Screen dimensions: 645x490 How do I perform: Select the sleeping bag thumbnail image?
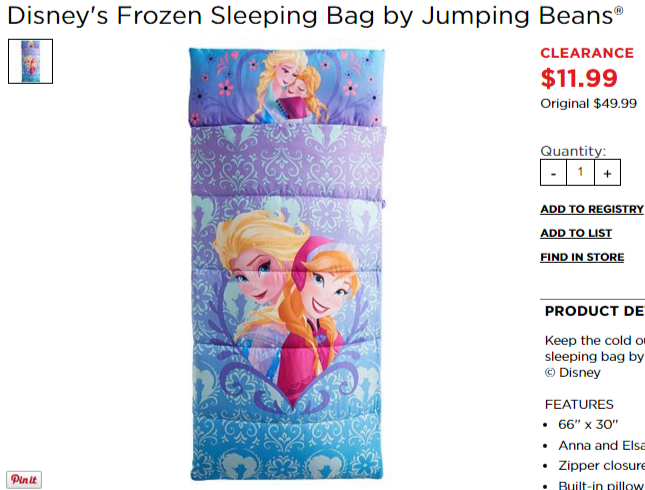tap(30, 61)
